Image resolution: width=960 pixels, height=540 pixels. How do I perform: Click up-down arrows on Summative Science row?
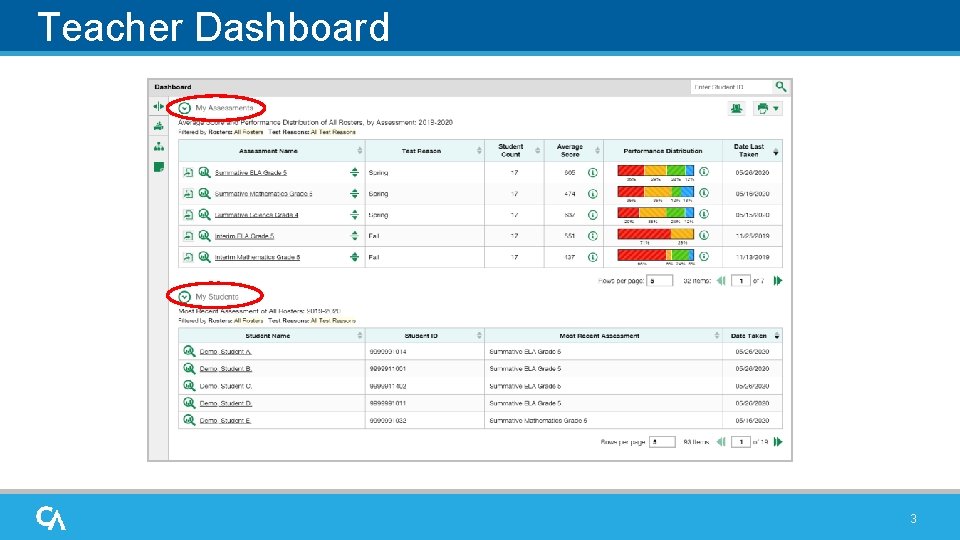[354, 215]
